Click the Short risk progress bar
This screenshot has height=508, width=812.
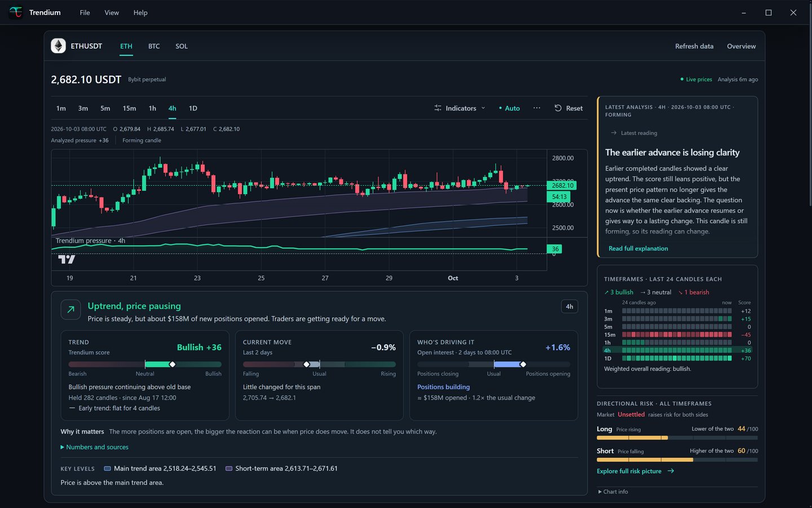click(677, 459)
